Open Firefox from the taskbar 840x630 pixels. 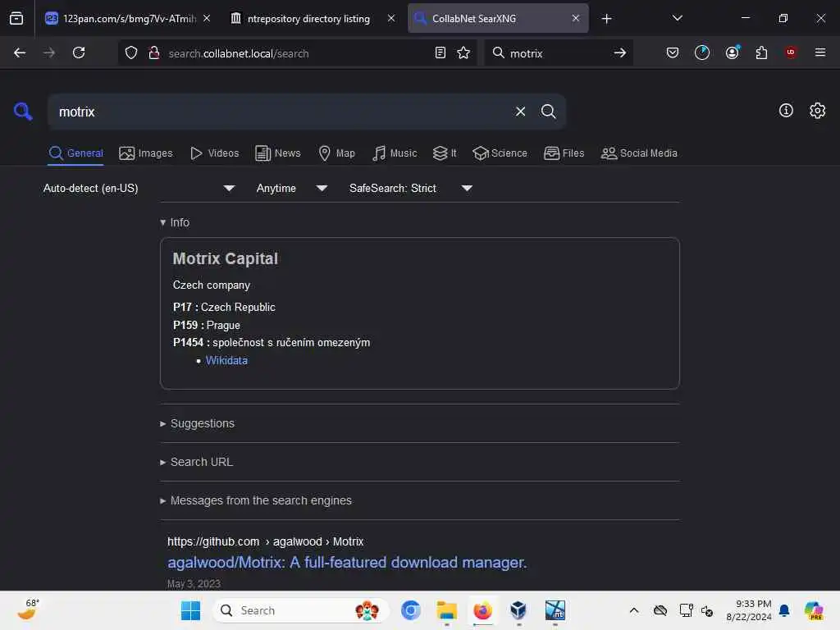coord(482,610)
